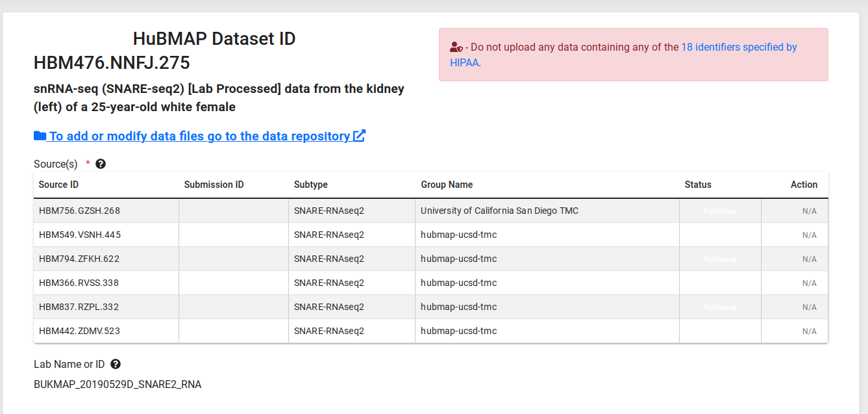The width and height of the screenshot is (868, 414).
Task: Select the Source ID column header
Action: coord(58,185)
